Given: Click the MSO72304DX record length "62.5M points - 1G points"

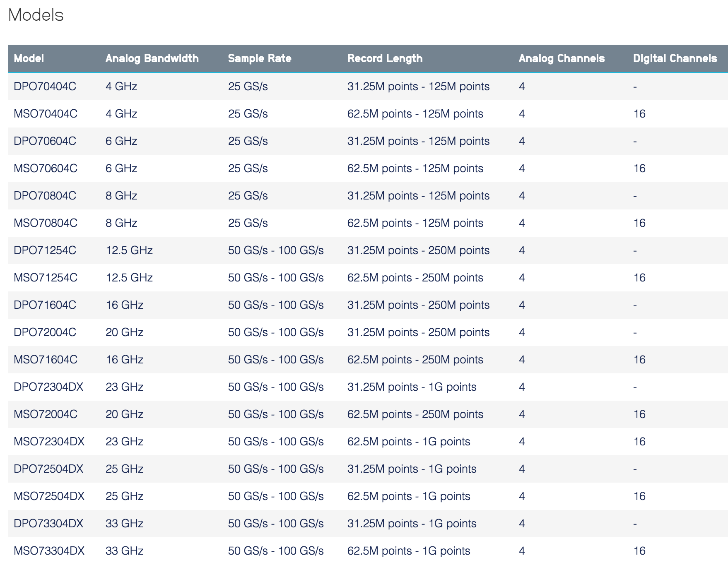Looking at the screenshot, I should (x=409, y=442).
